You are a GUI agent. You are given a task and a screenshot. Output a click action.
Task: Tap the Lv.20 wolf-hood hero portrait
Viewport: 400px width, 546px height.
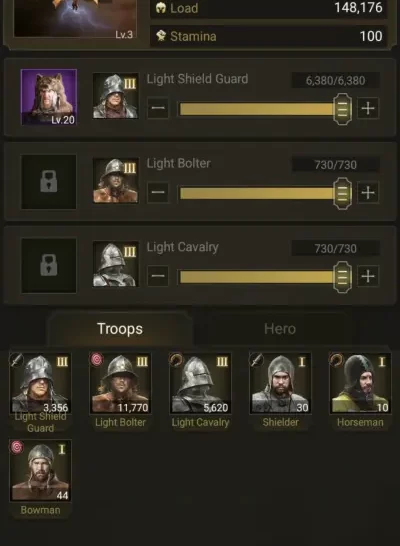pyautogui.click(x=49, y=97)
